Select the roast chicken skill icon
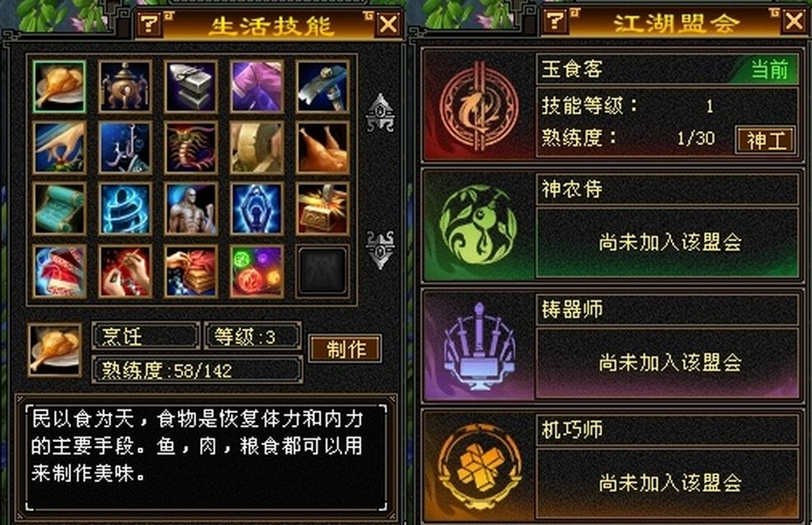 point(323,148)
